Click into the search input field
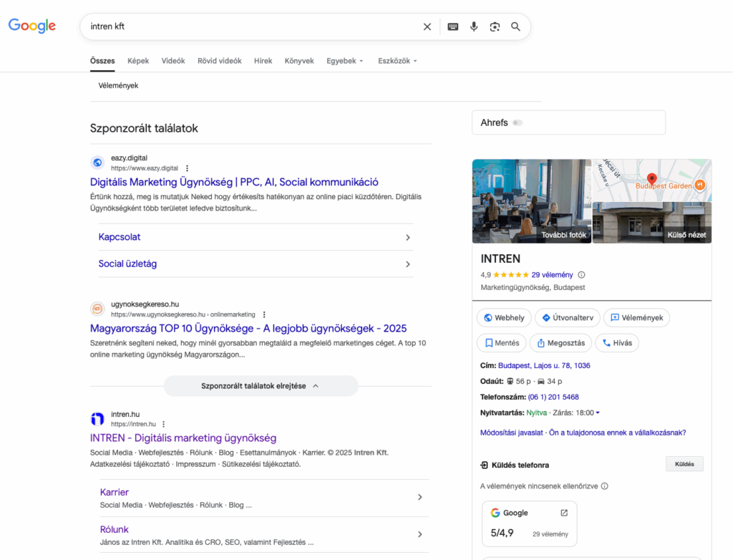The height and width of the screenshot is (560, 733). (x=253, y=26)
